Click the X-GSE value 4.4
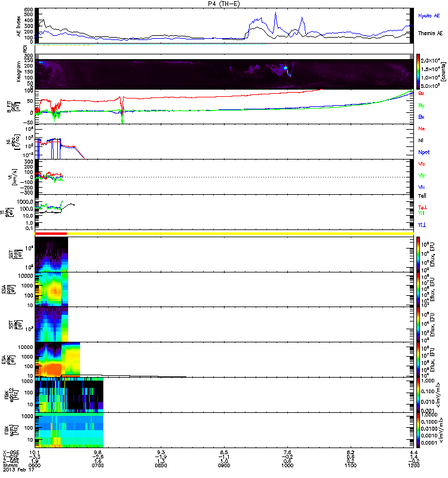The height and width of the screenshot is (478, 448). click(413, 452)
